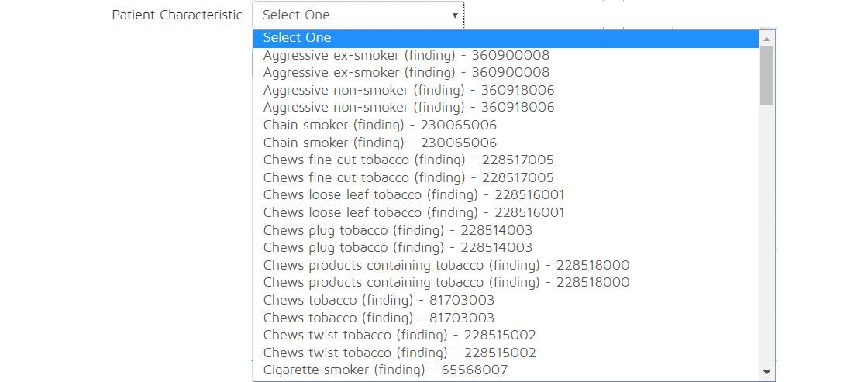Screen dimensions: 868x382
Task: Choose the second Chain smoker entry
Action: pos(380,143)
